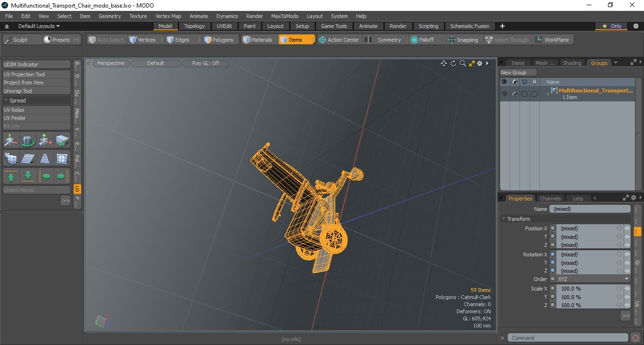644x345 pixels.
Task: Toggle Snapping in the toolbar
Action: coord(463,40)
